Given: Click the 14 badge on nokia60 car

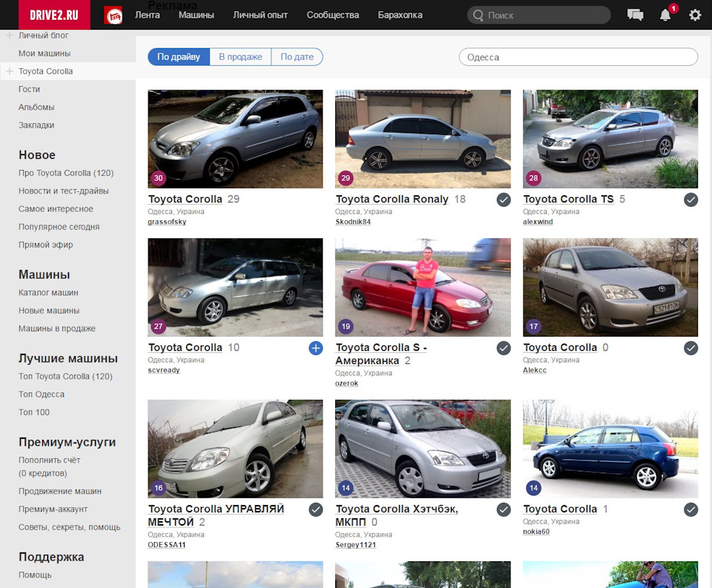Looking at the screenshot, I should pyautogui.click(x=533, y=488).
